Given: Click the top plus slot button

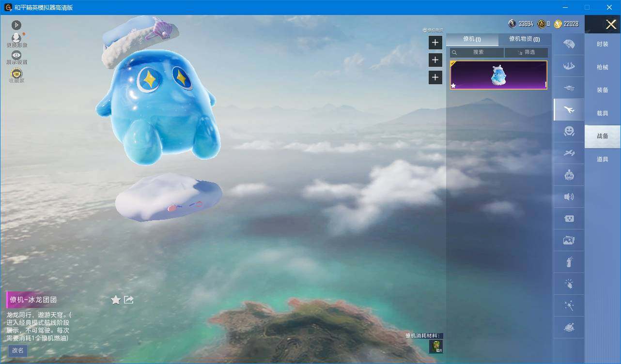Looking at the screenshot, I should pos(435,43).
